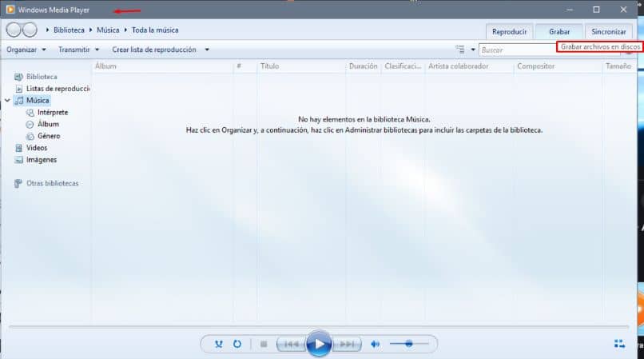Sort by the Clasificación column header
Image resolution: width=644 pixels, height=359 pixels.
point(403,66)
